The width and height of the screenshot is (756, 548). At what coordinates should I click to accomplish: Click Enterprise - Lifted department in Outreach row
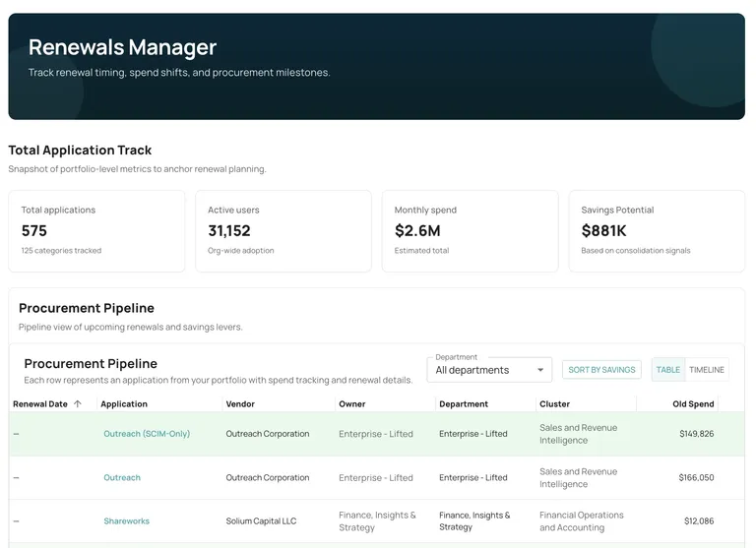tap(472, 477)
